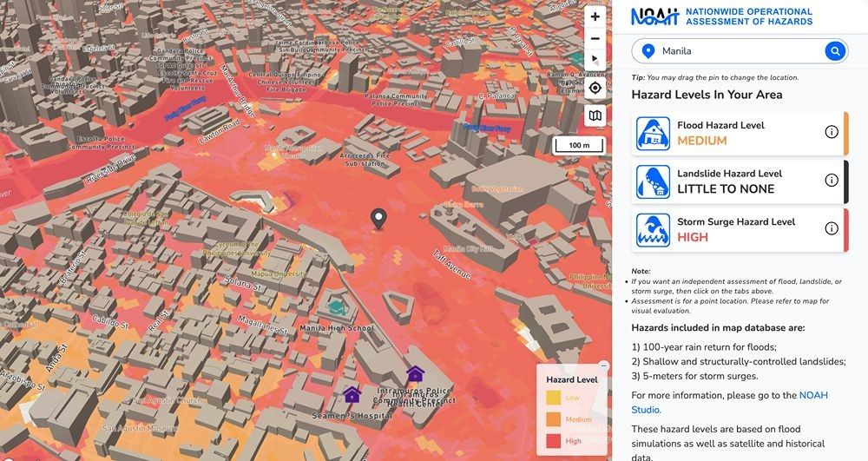Click the location pin marker on map
This screenshot has width=868, height=461.
click(378, 219)
